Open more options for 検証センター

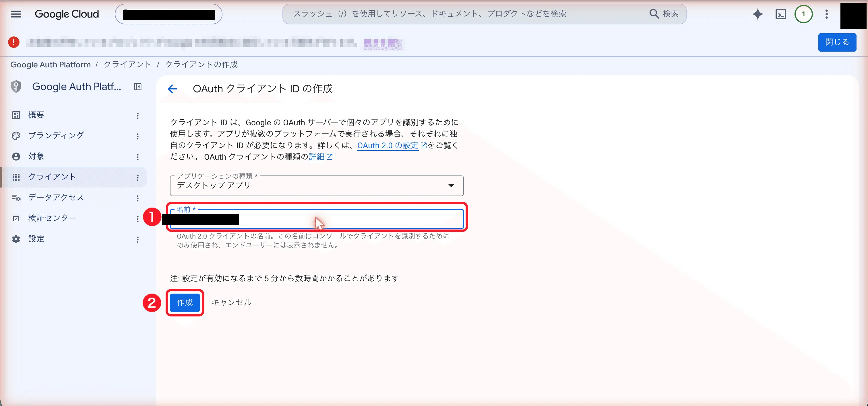137,219
